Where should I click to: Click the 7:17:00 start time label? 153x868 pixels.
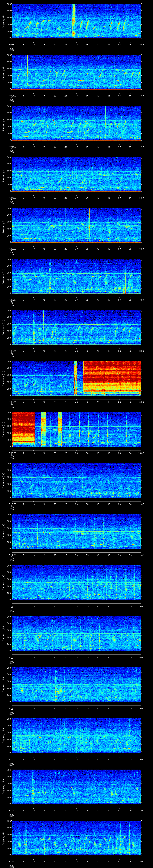click(12, 862)
